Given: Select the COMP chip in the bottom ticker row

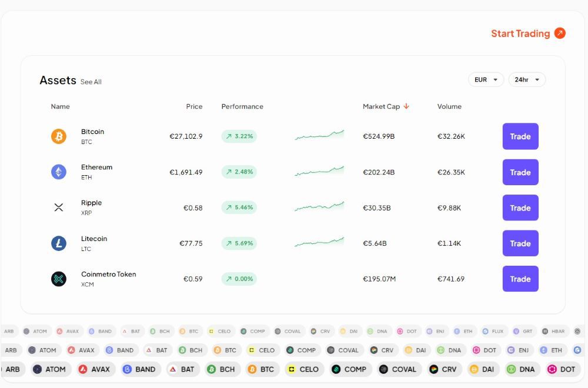Looking at the screenshot, I should 349,369.
